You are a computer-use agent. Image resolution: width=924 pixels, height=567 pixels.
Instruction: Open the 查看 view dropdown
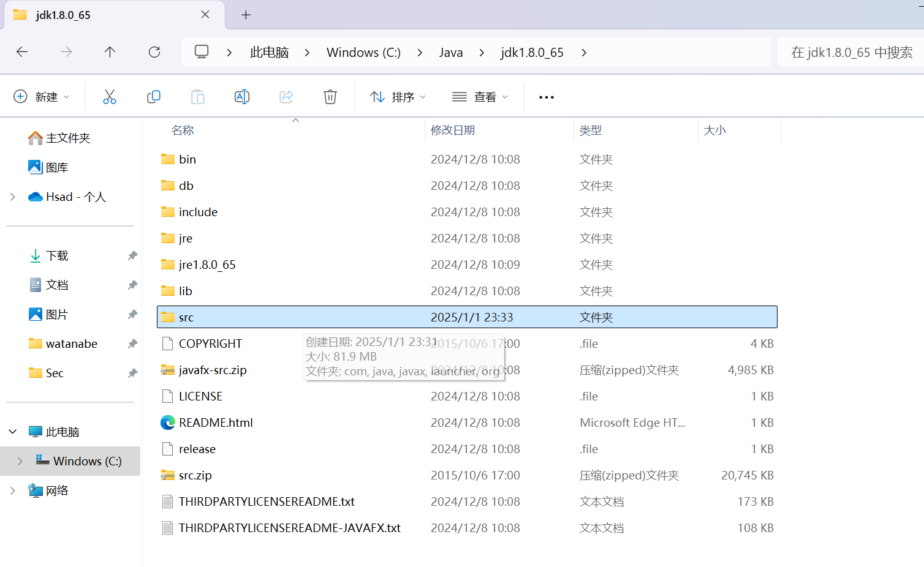480,97
